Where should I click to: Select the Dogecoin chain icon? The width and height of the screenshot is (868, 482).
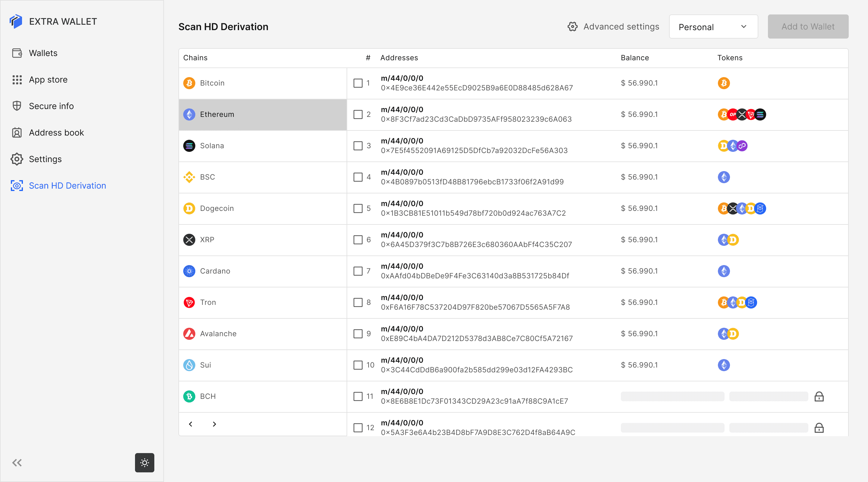[x=189, y=208]
